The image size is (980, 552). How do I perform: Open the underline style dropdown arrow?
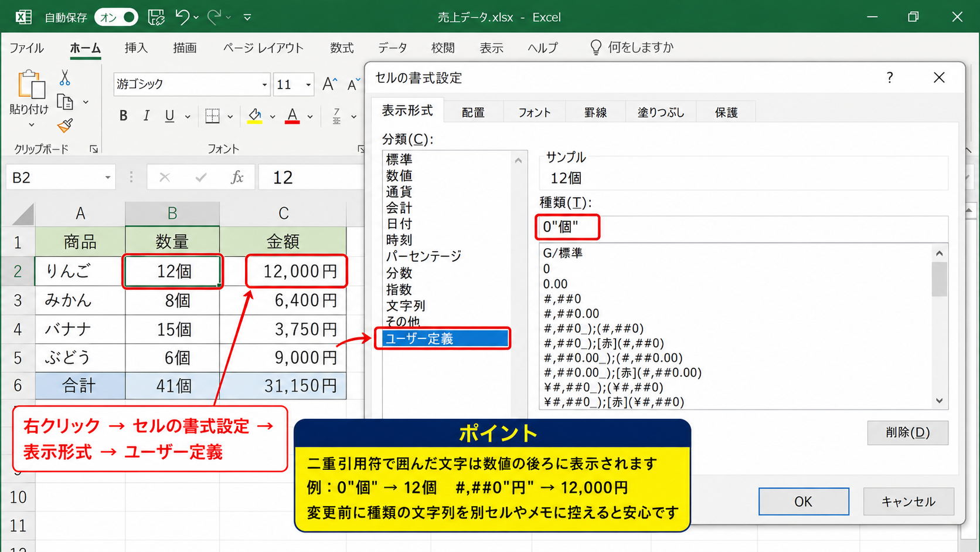[188, 117]
